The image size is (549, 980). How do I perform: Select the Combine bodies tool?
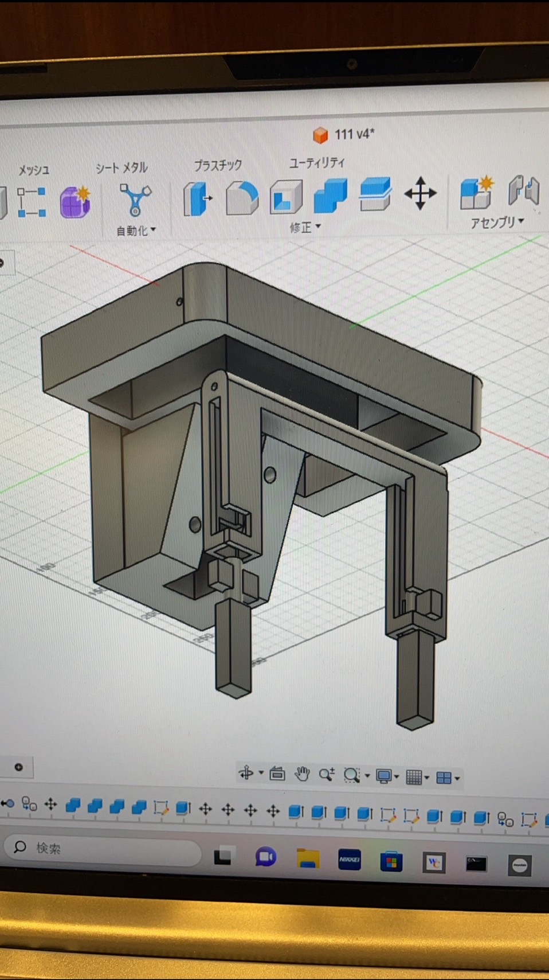[331, 196]
